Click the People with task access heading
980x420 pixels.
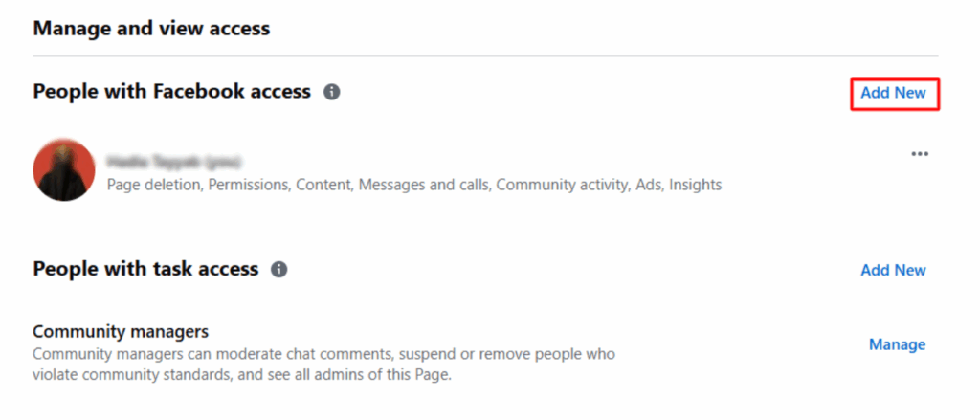145,270
